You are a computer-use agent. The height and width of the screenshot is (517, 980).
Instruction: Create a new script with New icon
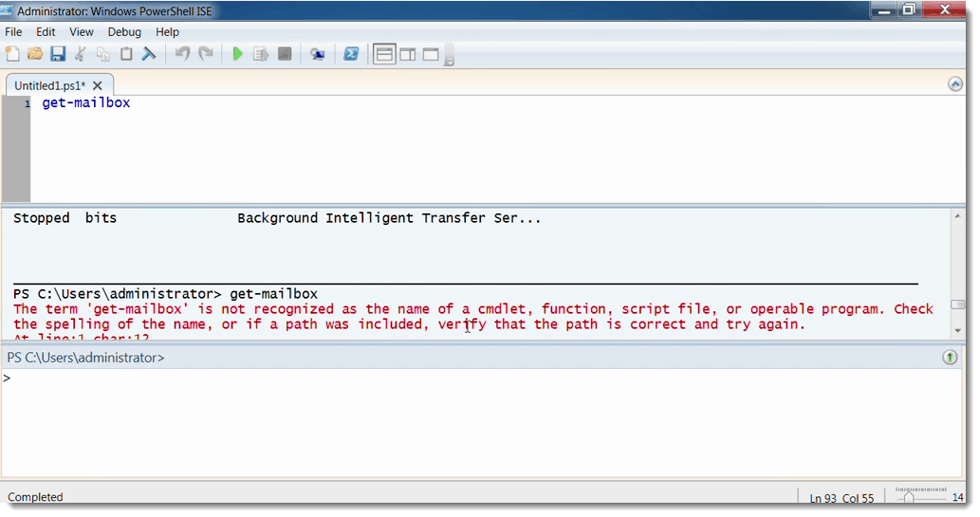click(x=12, y=54)
